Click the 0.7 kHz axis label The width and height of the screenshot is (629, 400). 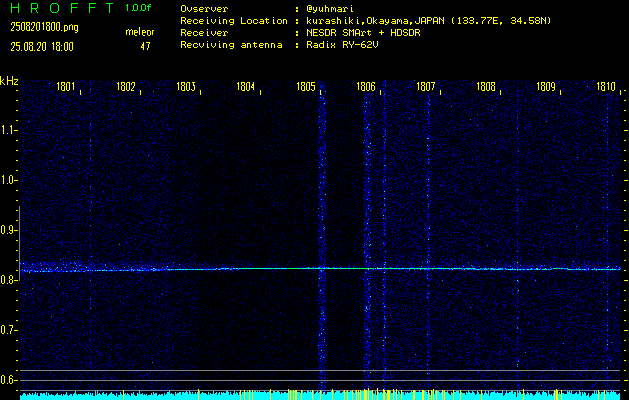coord(8,330)
